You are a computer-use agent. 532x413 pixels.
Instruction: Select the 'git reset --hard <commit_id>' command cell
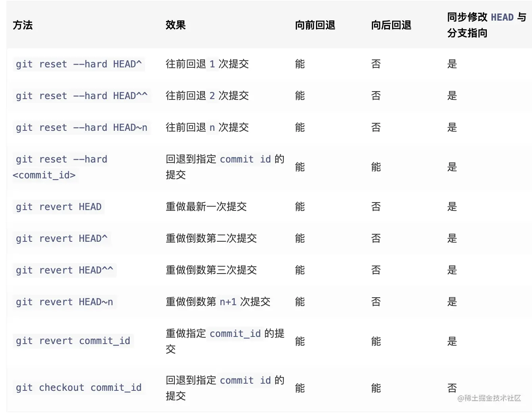click(x=60, y=167)
